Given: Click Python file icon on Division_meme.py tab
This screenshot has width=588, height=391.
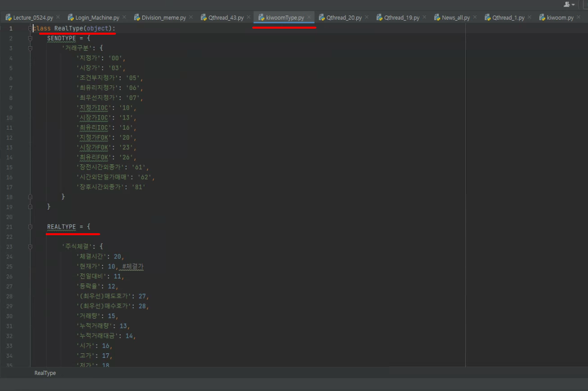Looking at the screenshot, I should click(137, 17).
